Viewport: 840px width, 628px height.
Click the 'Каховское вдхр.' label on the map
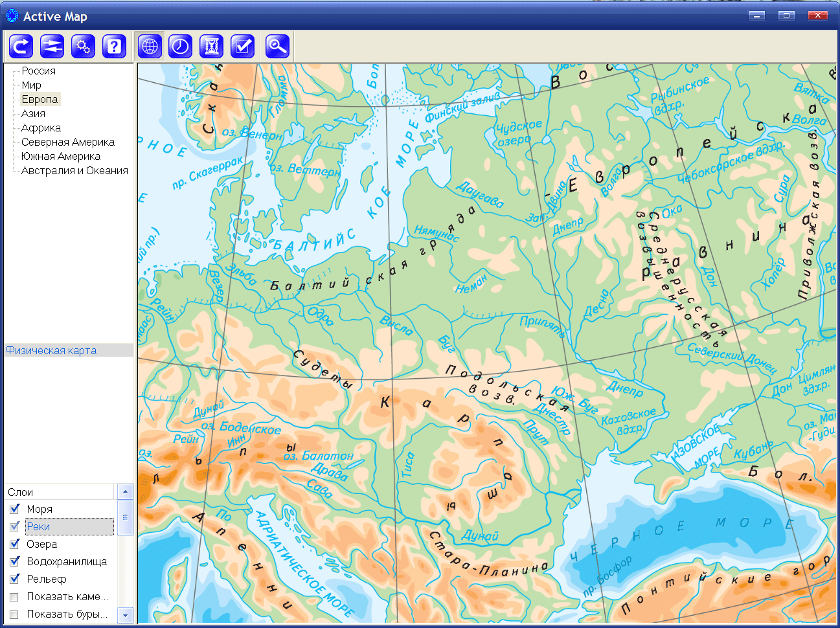point(628,420)
